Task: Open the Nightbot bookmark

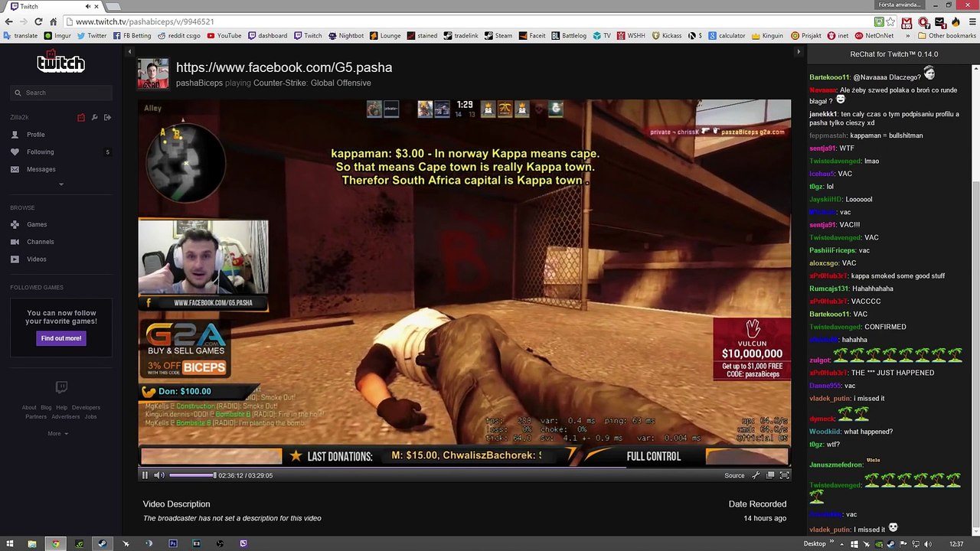Action: (346, 36)
